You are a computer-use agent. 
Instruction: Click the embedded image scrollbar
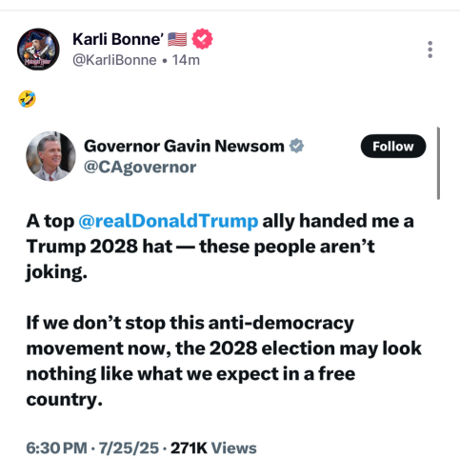pos(438,163)
